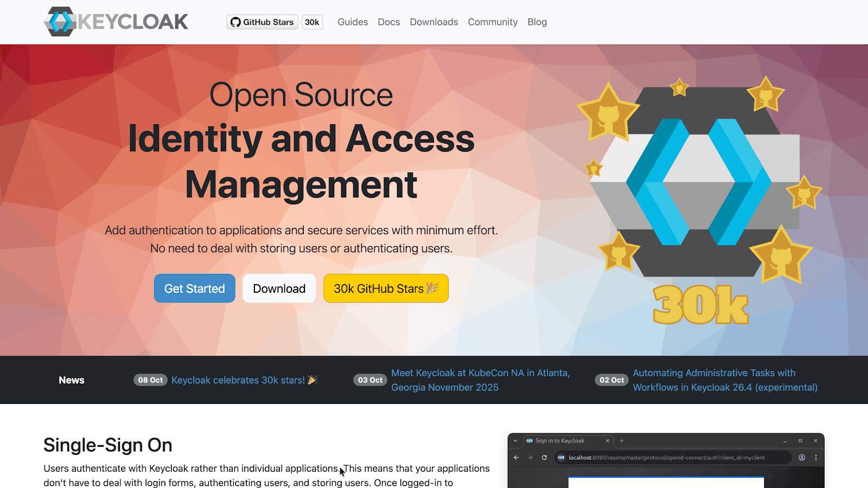Open the Workflows in Keycloak 26.4 news link
The image size is (868, 488).
pos(725,380)
